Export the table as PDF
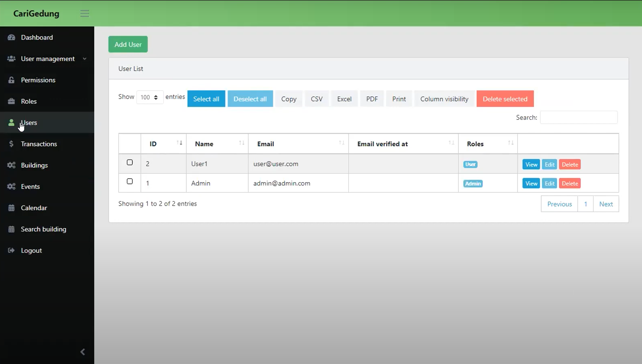The width and height of the screenshot is (642, 364). [372, 99]
